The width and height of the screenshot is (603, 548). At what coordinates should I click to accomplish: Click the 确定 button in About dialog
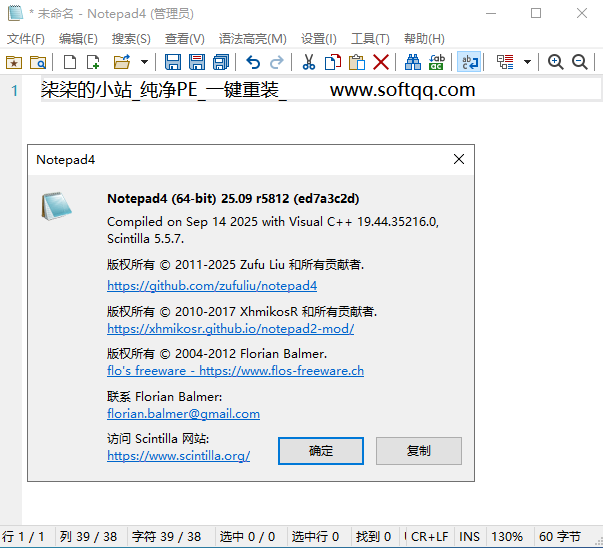(321, 451)
